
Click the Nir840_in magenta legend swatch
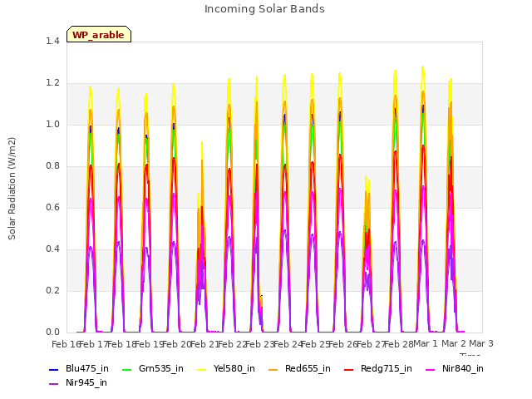pos(431,369)
